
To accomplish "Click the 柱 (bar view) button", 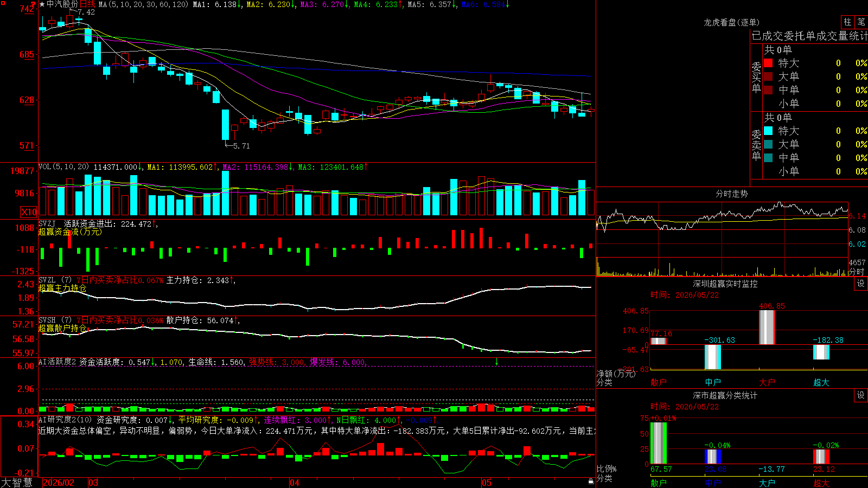I will tap(847, 22).
